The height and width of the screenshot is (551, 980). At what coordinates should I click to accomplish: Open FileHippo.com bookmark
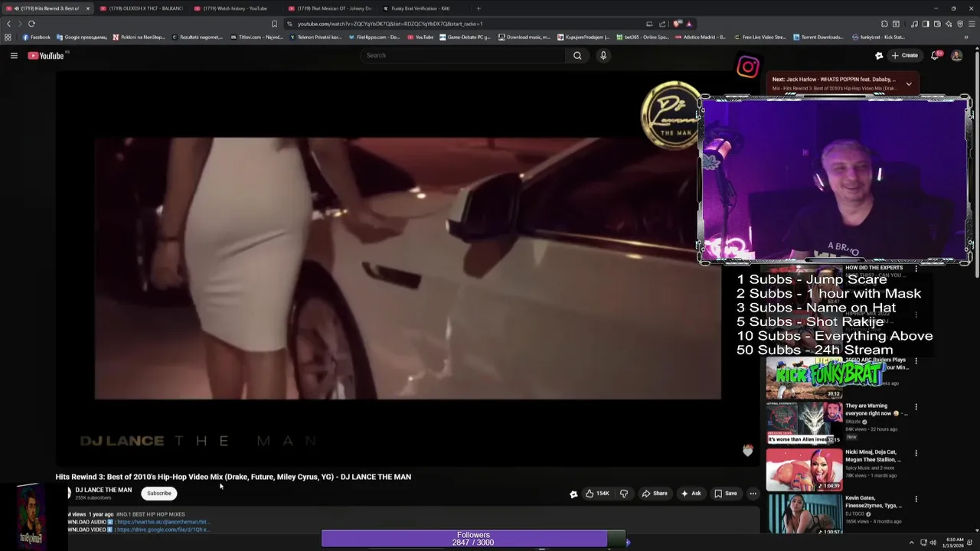pos(374,37)
